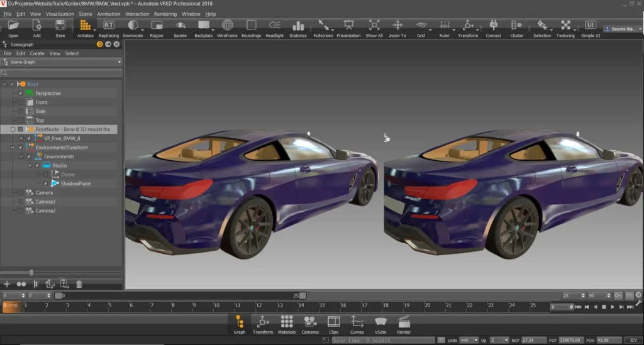Collapse the EnvironmentsTransform node
Image resolution: width=644 pixels, height=345 pixels.
(13, 147)
